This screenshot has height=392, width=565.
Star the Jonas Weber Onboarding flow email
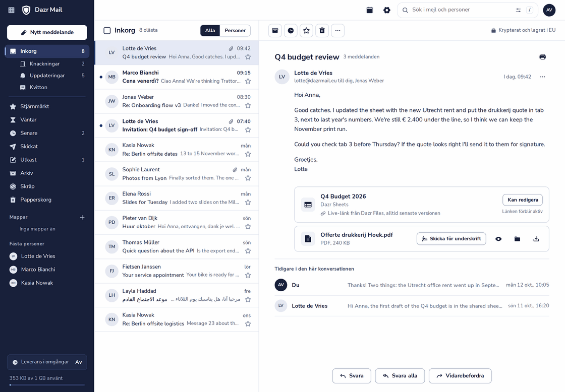click(248, 105)
